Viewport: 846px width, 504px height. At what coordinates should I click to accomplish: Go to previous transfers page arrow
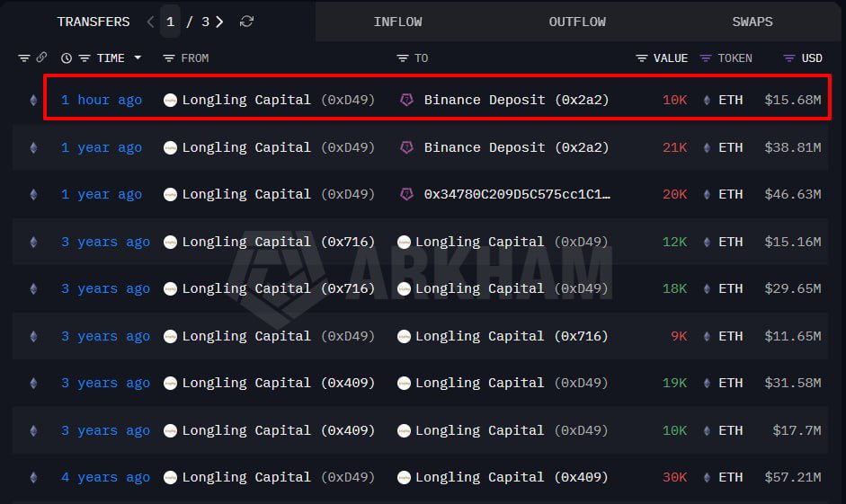click(150, 22)
